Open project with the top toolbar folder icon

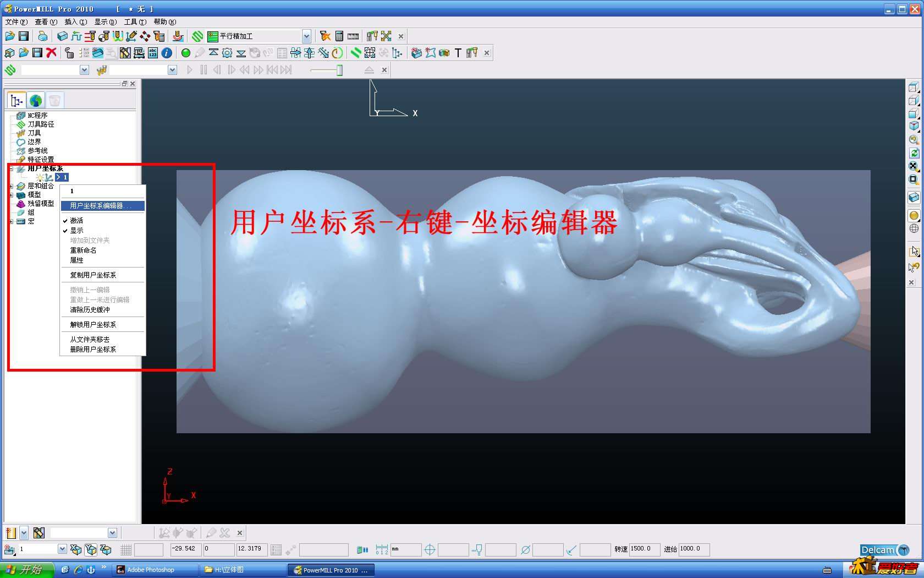coord(10,36)
